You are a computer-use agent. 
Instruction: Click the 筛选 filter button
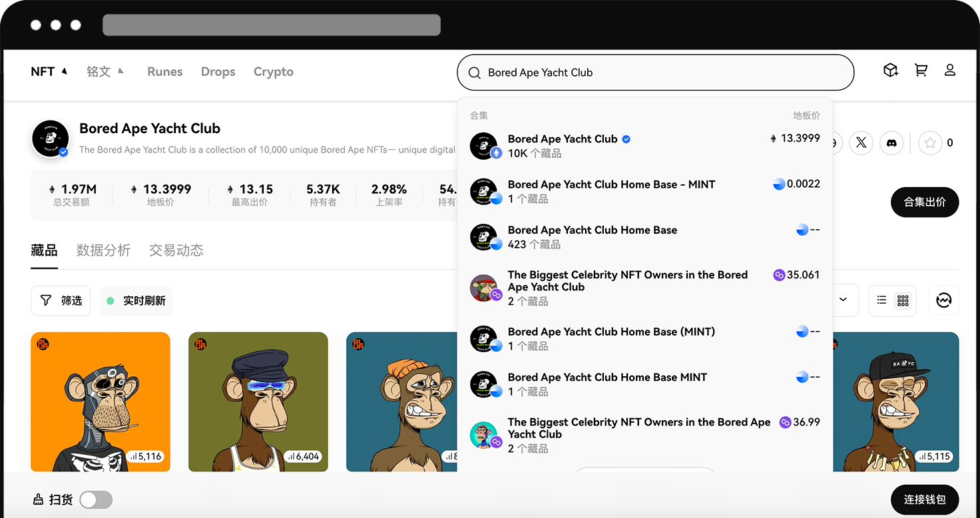(x=61, y=301)
